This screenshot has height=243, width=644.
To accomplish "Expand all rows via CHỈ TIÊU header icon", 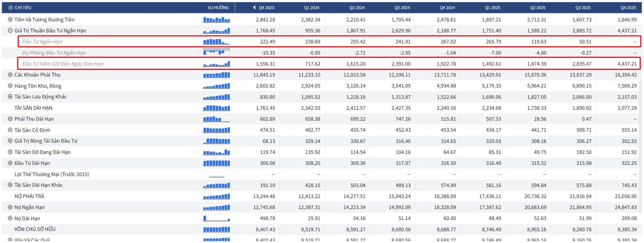I will click(10, 8).
